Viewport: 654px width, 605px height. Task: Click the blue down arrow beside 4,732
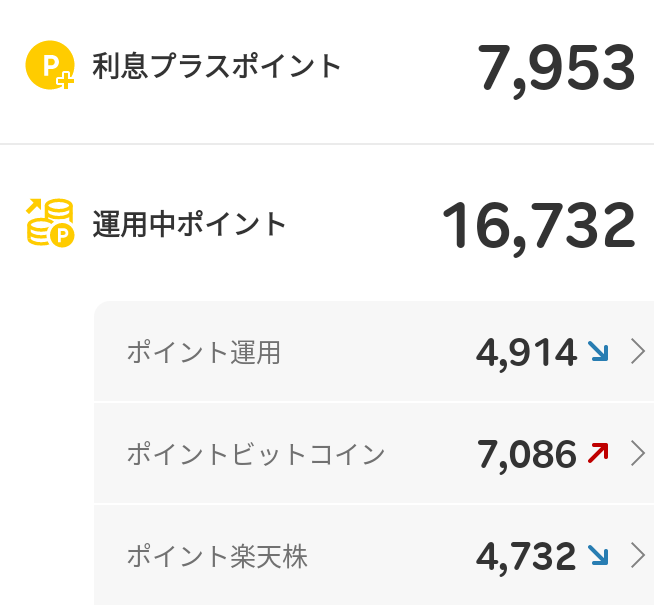(598, 555)
